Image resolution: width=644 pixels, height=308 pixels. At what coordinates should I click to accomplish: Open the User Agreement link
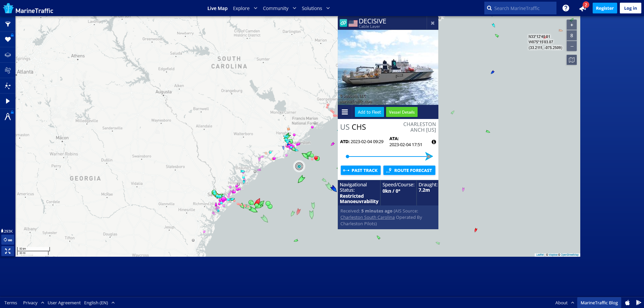64,303
